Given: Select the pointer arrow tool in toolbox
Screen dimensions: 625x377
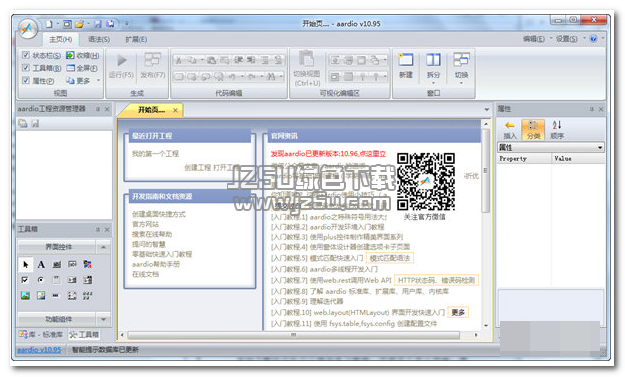Looking at the screenshot, I should click(26, 264).
